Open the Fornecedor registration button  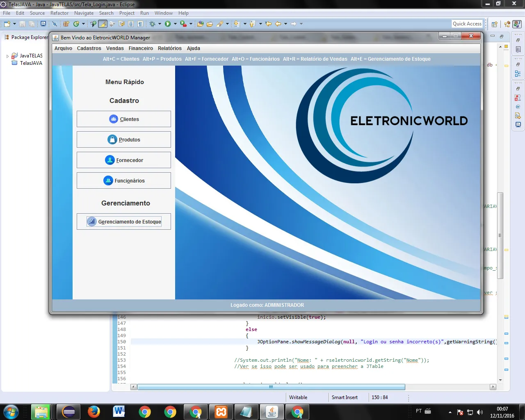coord(124,160)
